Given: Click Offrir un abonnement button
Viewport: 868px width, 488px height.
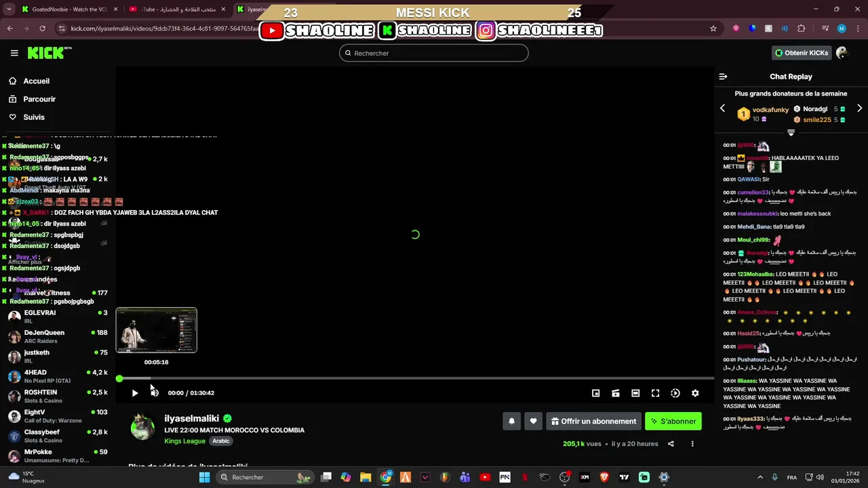Looking at the screenshot, I should click(x=593, y=421).
